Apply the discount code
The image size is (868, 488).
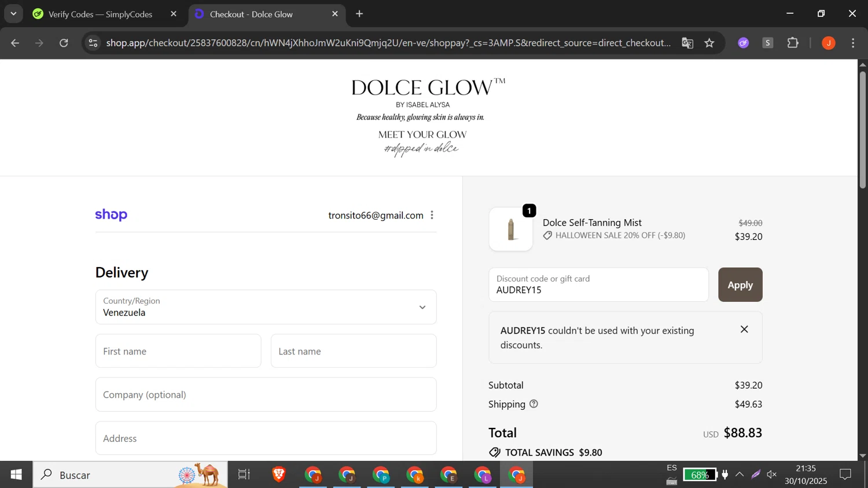click(740, 284)
